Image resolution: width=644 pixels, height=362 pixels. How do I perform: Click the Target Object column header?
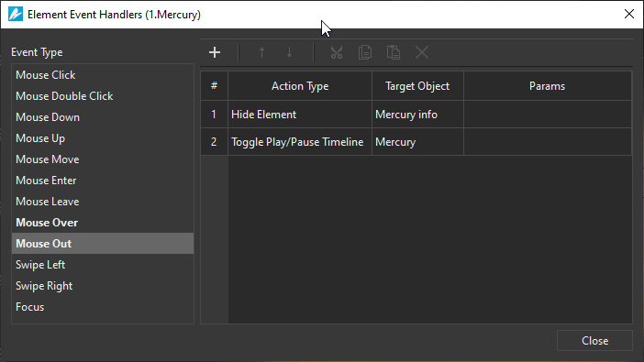[x=417, y=86]
